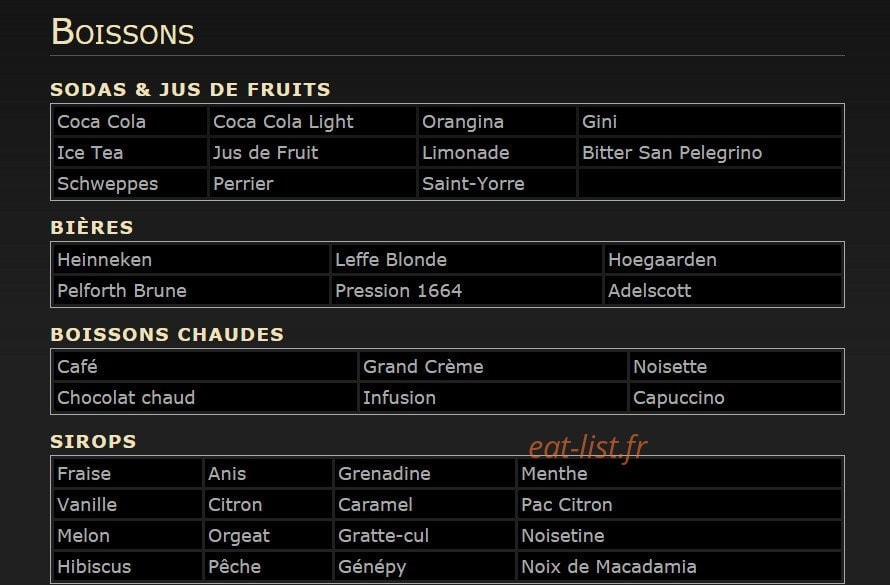Click the Heinneken beer entry
This screenshot has width=890, height=585.
click(191, 260)
